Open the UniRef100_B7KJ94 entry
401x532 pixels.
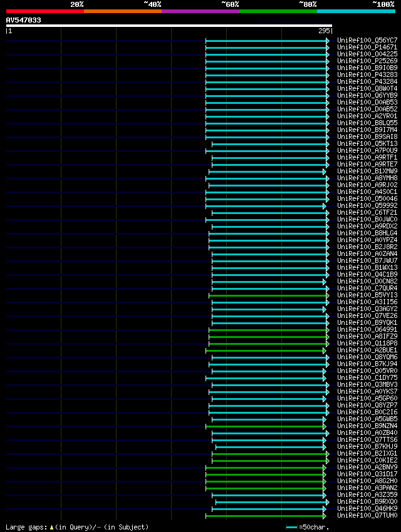(x=367, y=364)
